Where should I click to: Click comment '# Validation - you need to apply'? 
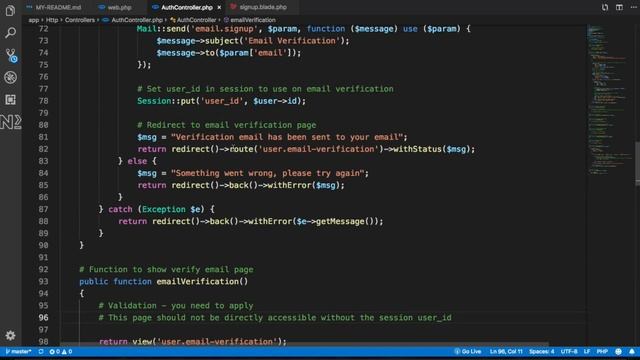176,305
